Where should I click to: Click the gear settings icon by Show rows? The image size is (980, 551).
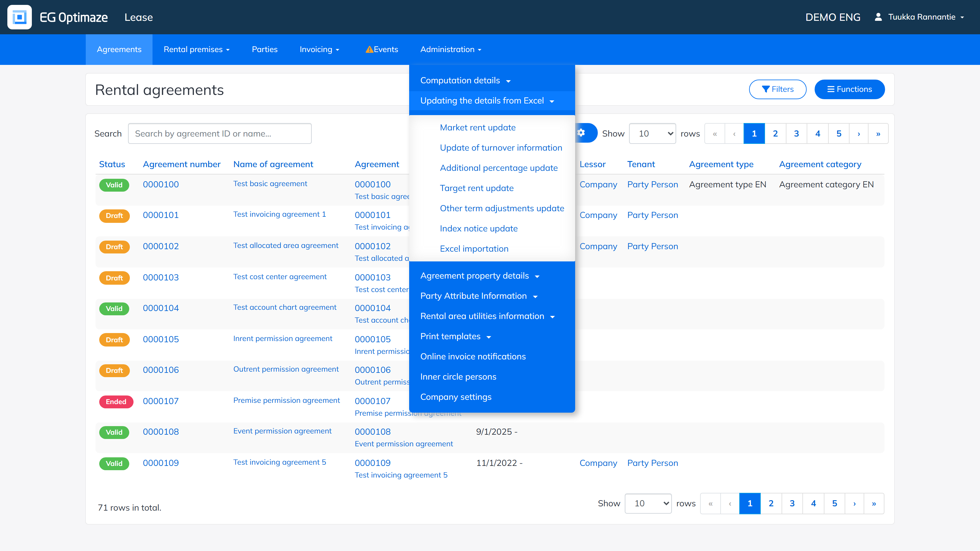coord(581,133)
